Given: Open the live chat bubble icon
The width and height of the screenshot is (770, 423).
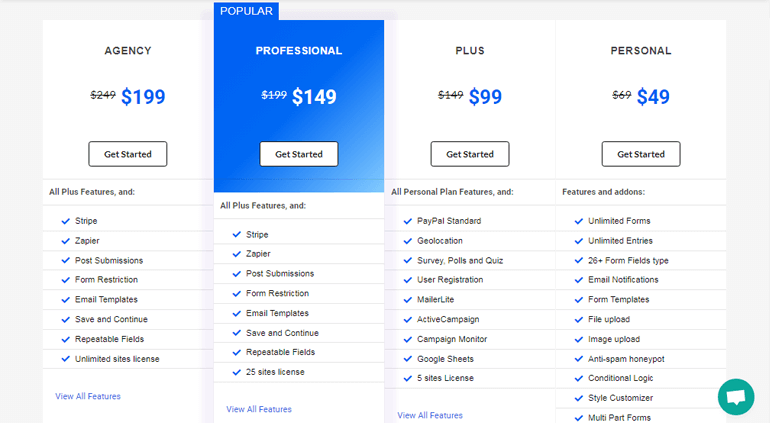Looking at the screenshot, I should point(736,396).
